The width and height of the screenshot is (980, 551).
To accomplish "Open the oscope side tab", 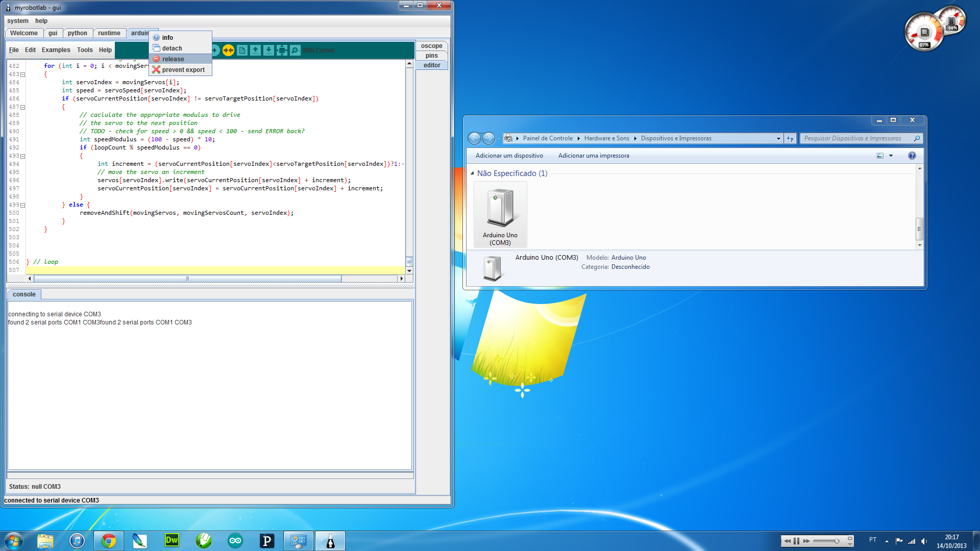I will pyautogui.click(x=432, y=46).
